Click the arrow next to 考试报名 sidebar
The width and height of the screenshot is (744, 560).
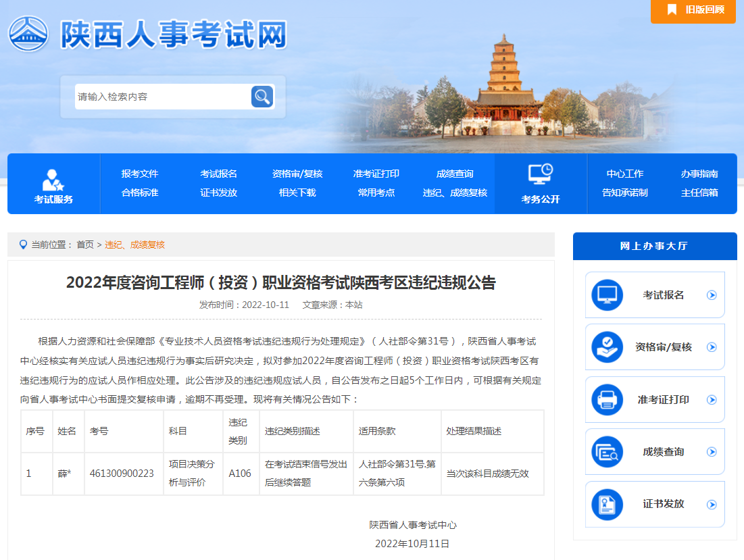point(711,295)
